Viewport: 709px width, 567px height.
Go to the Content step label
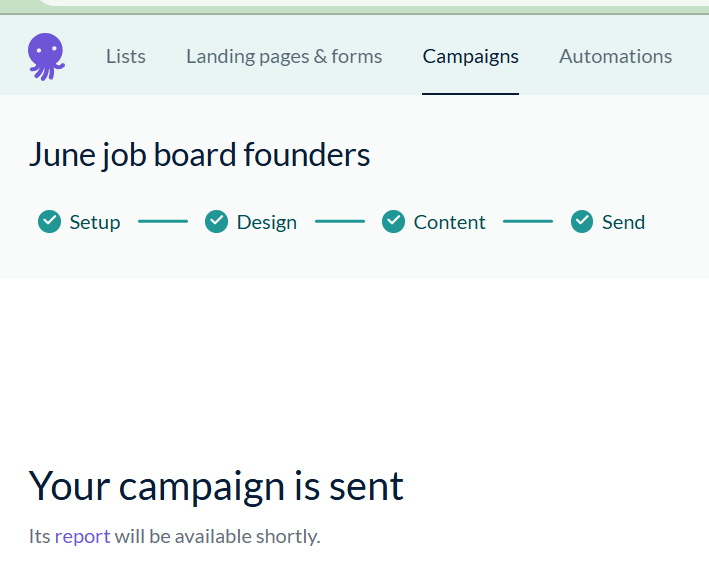coord(450,222)
